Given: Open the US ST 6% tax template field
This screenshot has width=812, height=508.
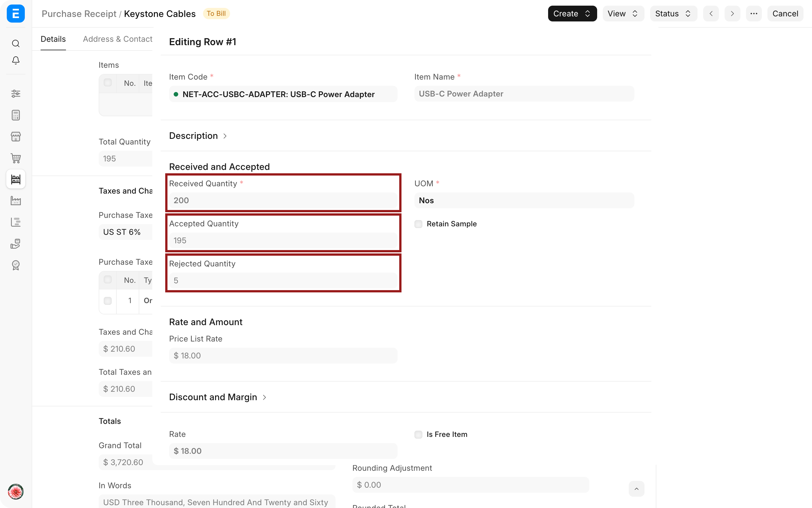Looking at the screenshot, I should 125,232.
